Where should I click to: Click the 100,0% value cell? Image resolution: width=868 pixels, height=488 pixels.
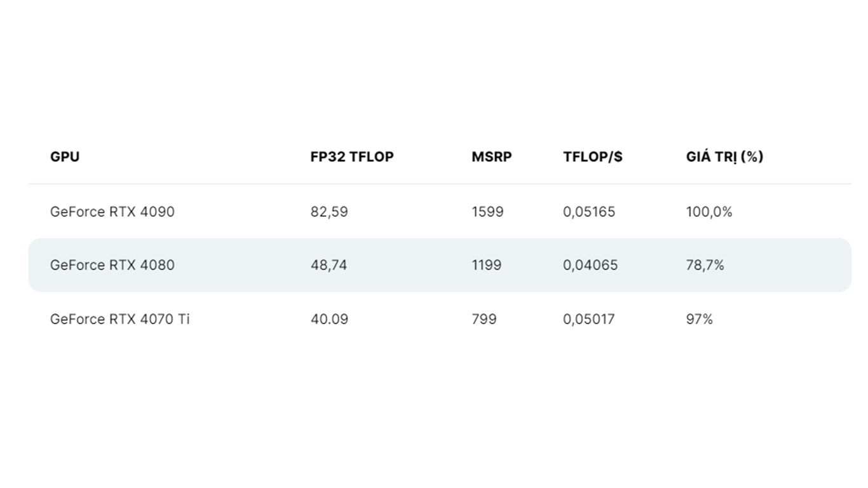(709, 212)
